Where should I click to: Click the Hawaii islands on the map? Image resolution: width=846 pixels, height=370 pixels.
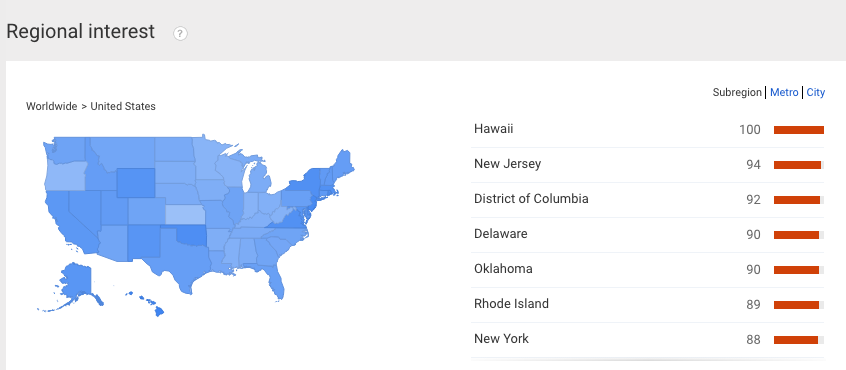148,304
